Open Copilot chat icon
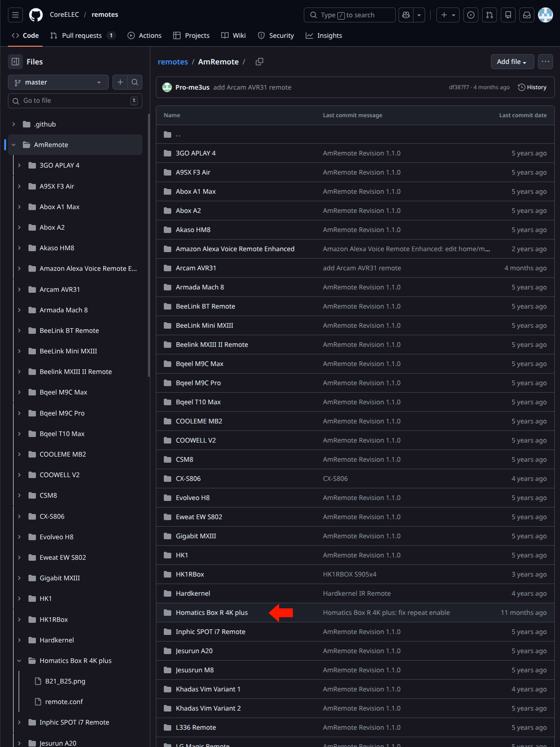560x747 pixels. 406,15
